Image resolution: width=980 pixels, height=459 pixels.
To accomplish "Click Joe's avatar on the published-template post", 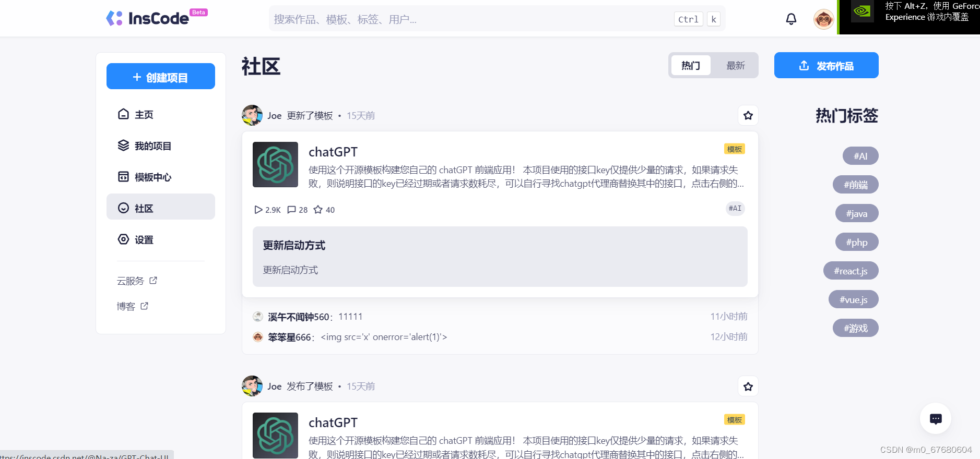I will pyautogui.click(x=252, y=386).
